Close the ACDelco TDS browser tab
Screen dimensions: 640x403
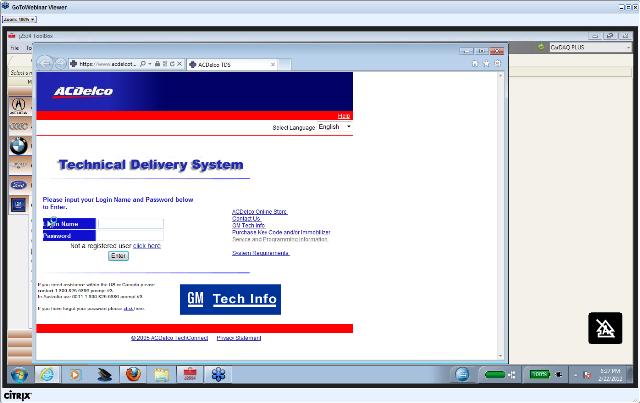coord(273,65)
